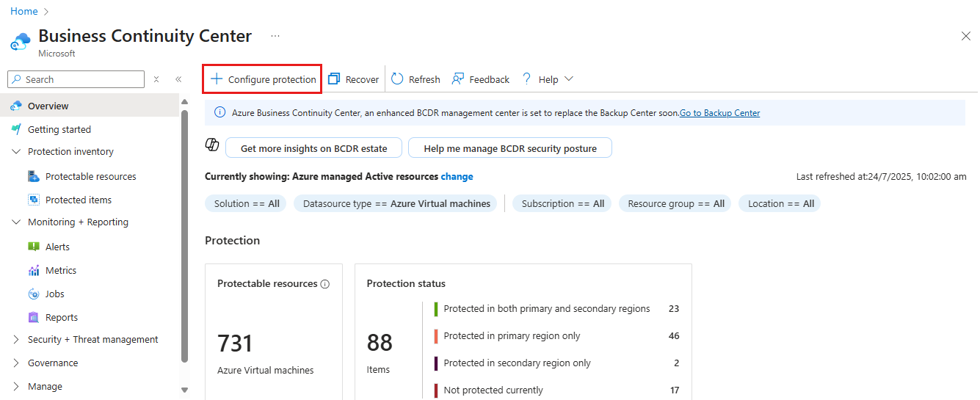Click Configure protection label
The image size is (980, 400).
(x=272, y=79)
